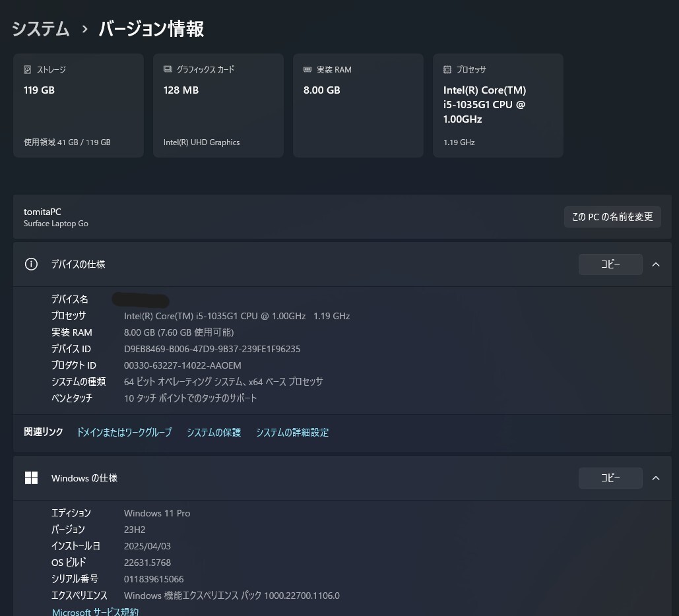This screenshot has width=679, height=616.
Task: Click the processor value in device specs row
Action: click(237, 316)
